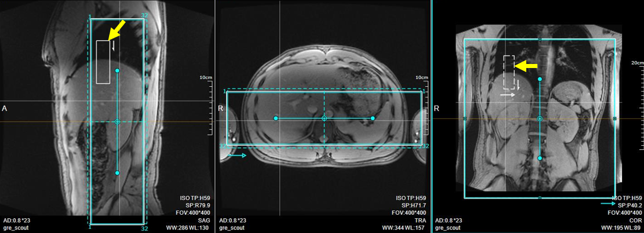Click center target handle in coronal view
This screenshot has height=233, width=644.
(540, 119)
